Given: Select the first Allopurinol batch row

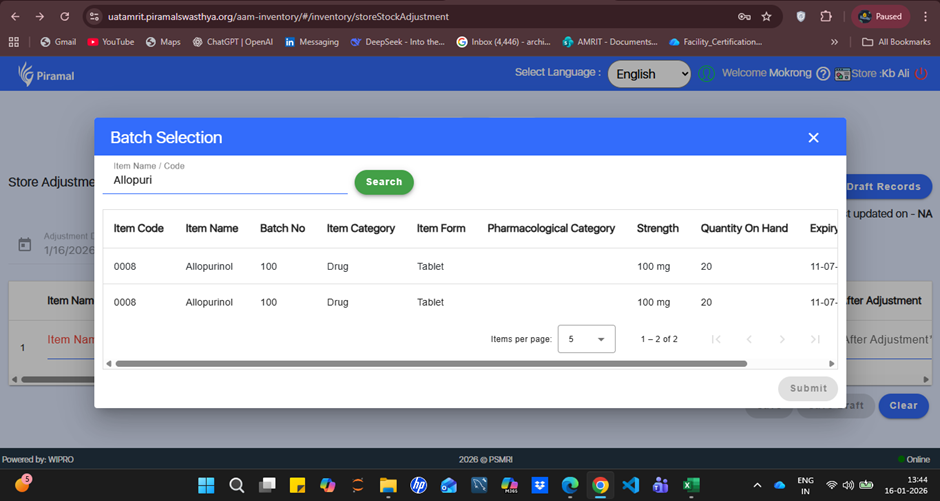Looking at the screenshot, I should [x=400, y=267].
